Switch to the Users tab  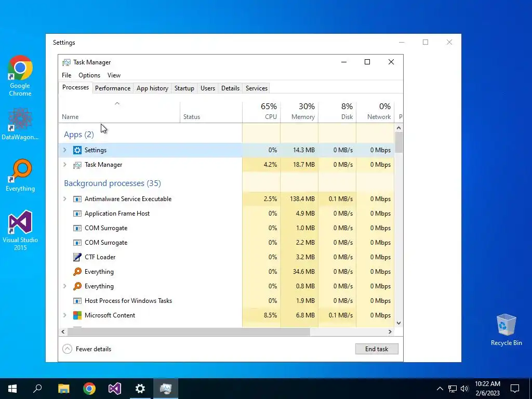208,88
